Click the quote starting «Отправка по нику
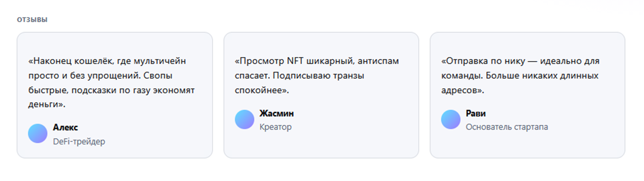 (520, 75)
